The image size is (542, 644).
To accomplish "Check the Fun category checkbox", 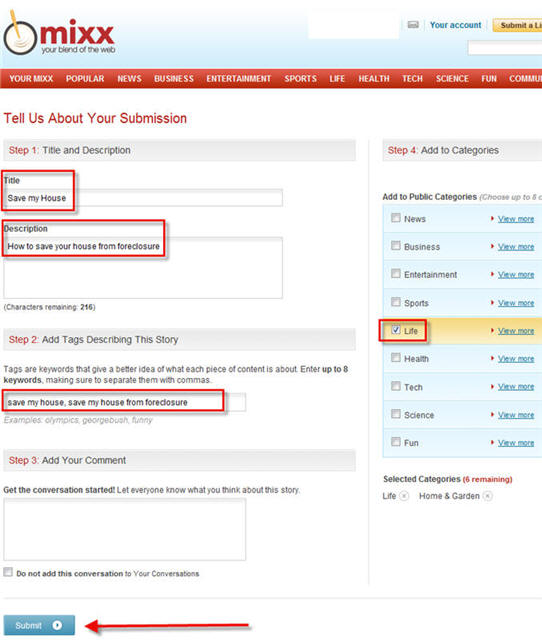I will 396,442.
